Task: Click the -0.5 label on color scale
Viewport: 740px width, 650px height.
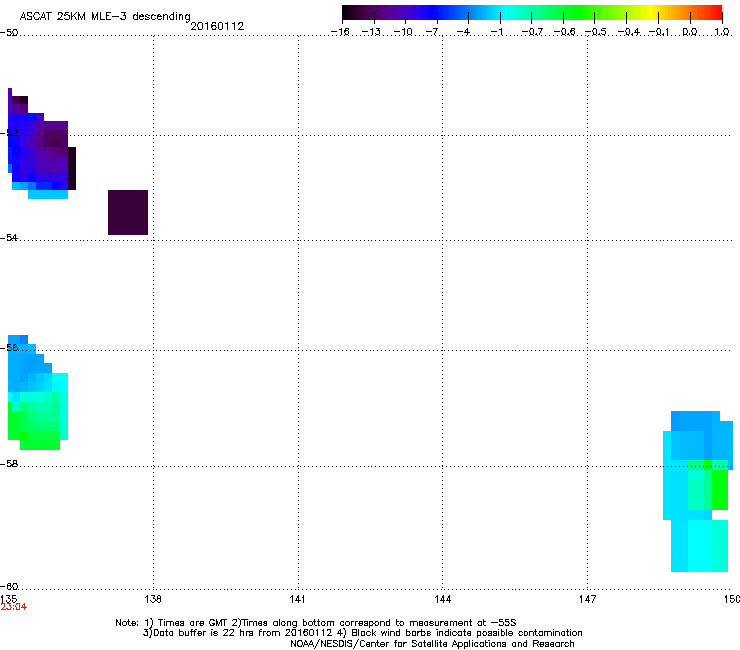Action: point(596,32)
